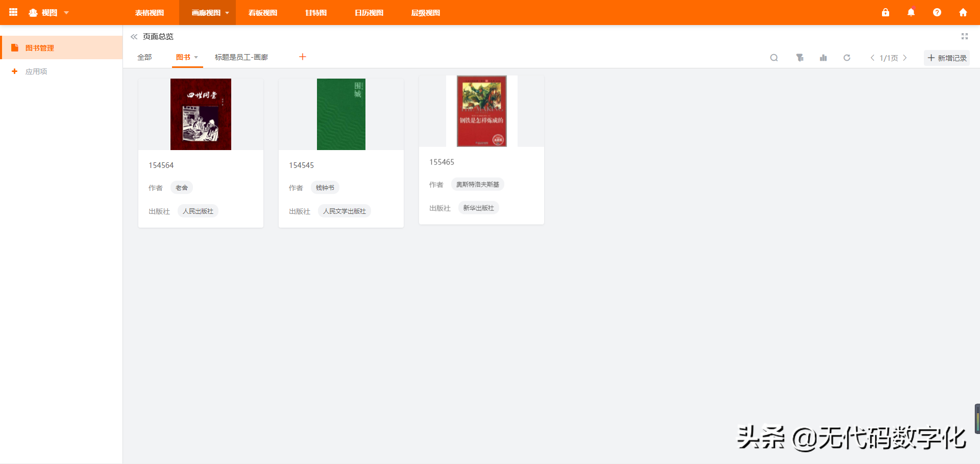Click 应用项 in the sidebar
Image resolution: width=980 pixels, height=464 pixels.
(x=36, y=71)
